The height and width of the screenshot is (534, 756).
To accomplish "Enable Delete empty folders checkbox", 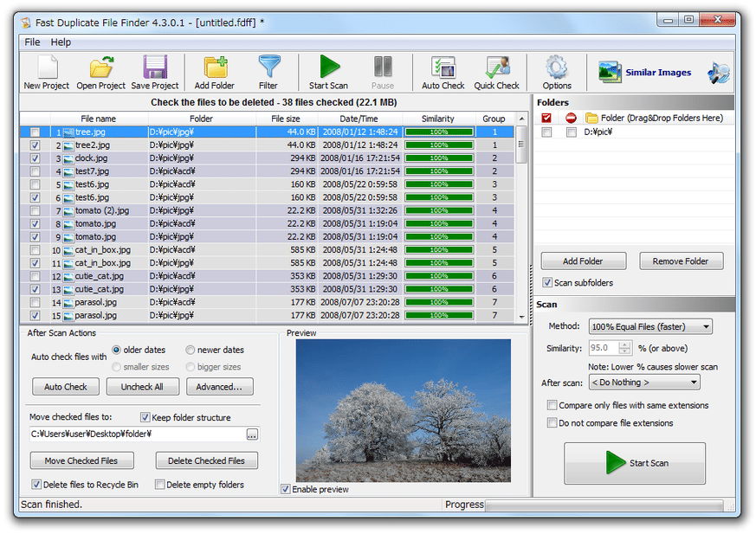I will coord(159,485).
